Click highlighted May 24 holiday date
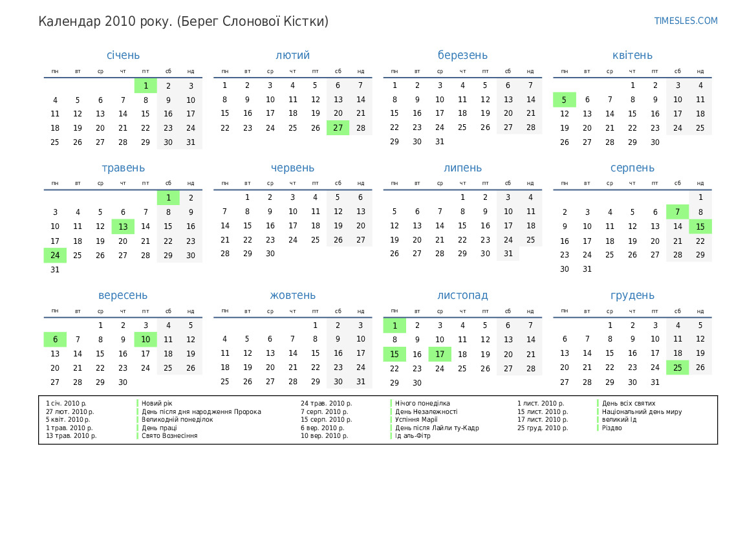Viewport: 756px width, 535px height. pyautogui.click(x=55, y=255)
